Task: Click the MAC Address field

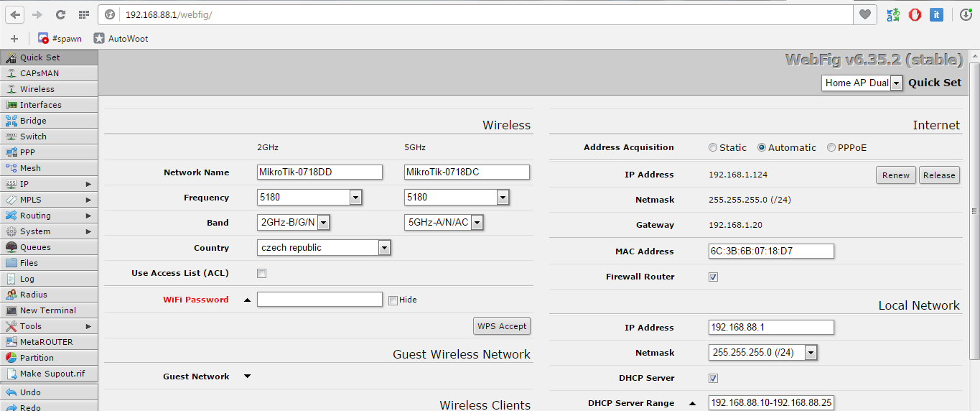Action: [x=771, y=251]
